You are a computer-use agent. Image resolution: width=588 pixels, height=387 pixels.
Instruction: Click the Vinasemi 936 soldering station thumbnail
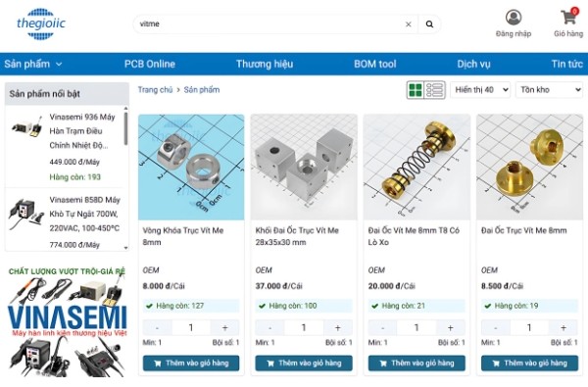26,126
